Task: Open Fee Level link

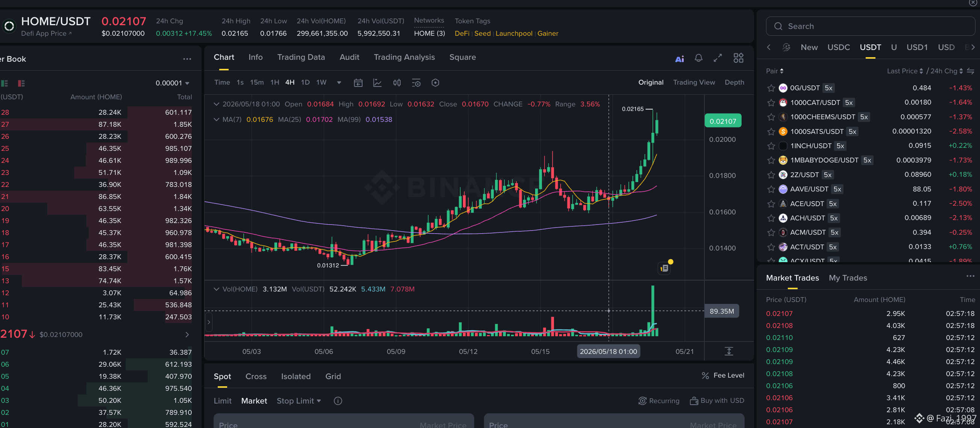Action: [x=722, y=375]
